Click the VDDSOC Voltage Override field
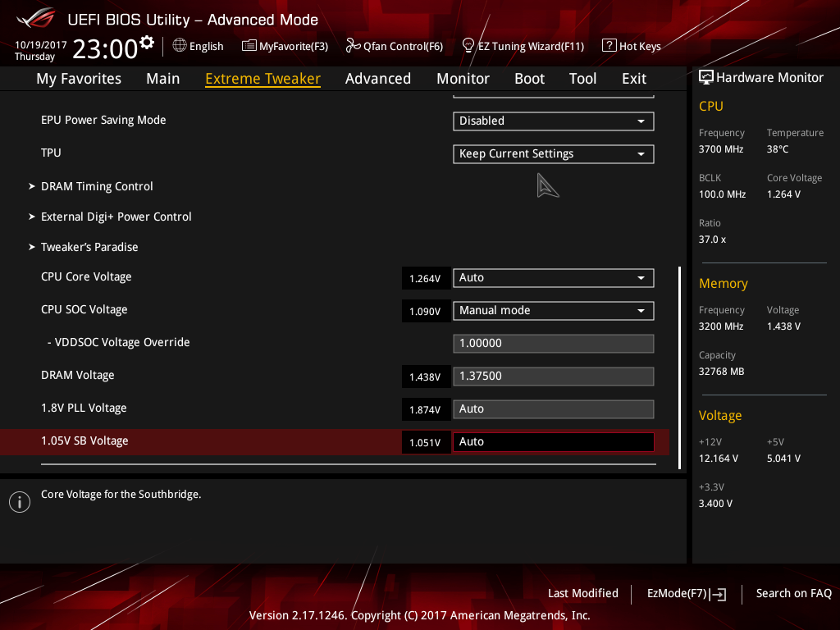This screenshot has width=840, height=630. pyautogui.click(x=554, y=344)
